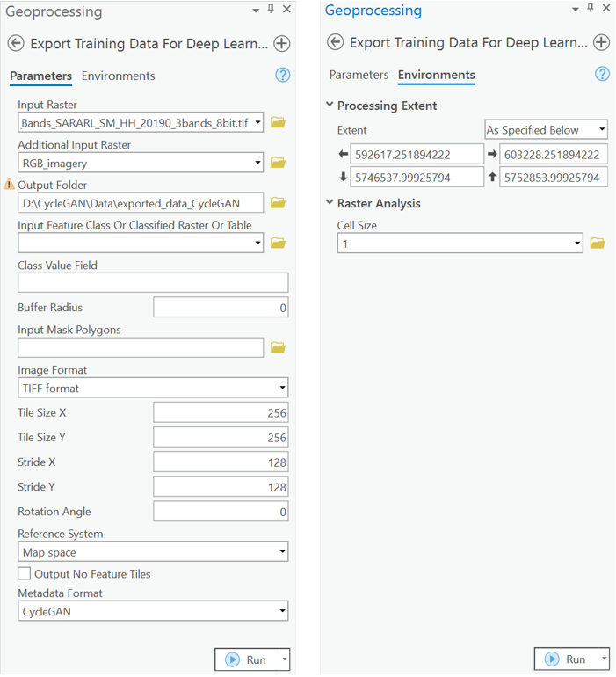Browse for Cell Size raster folder icon
This screenshot has height=677, width=616.
tap(598, 244)
